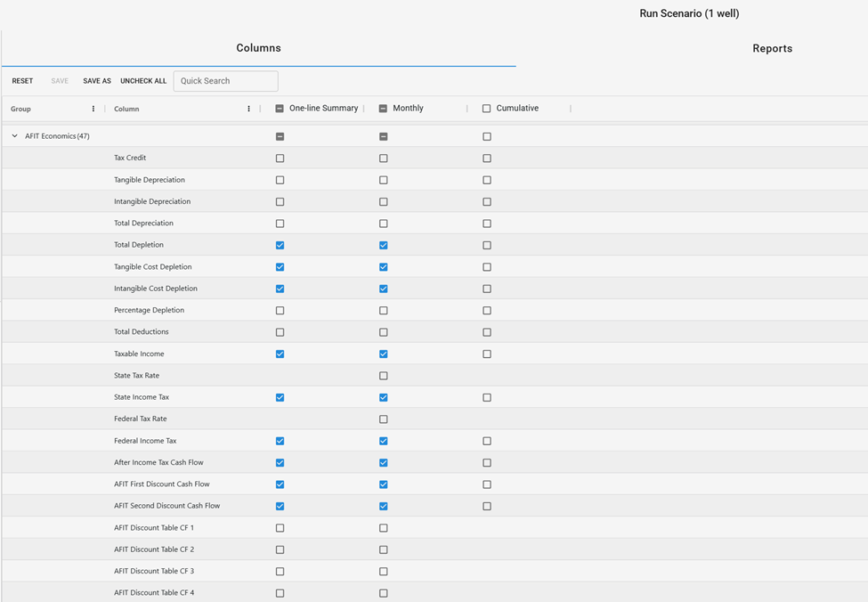
Task: Open the Column header options menu
Action: coord(248,109)
